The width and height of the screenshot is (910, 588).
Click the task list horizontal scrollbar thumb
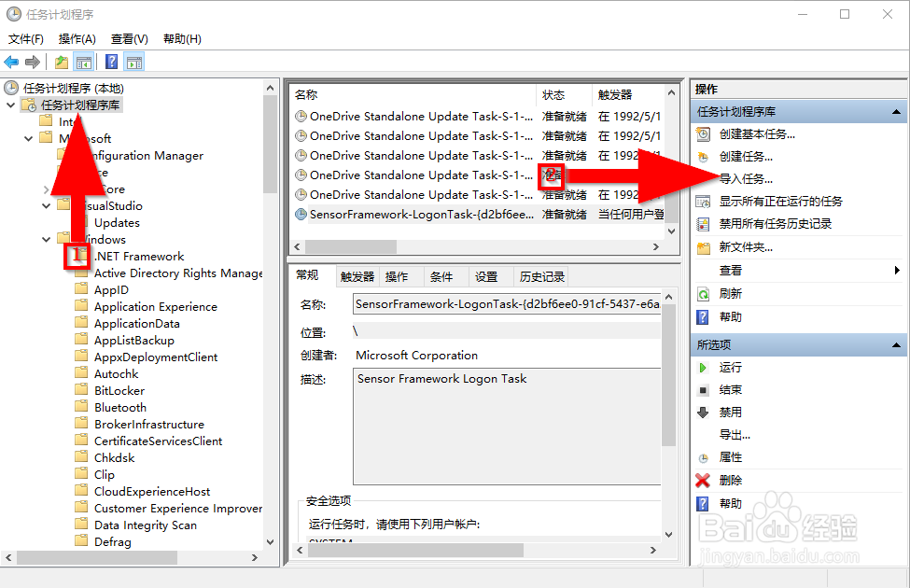(x=351, y=246)
